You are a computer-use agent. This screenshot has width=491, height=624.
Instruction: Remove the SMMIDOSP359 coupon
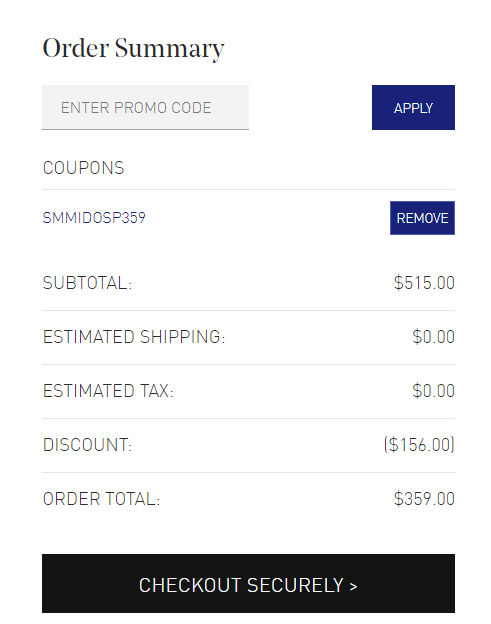tap(422, 218)
